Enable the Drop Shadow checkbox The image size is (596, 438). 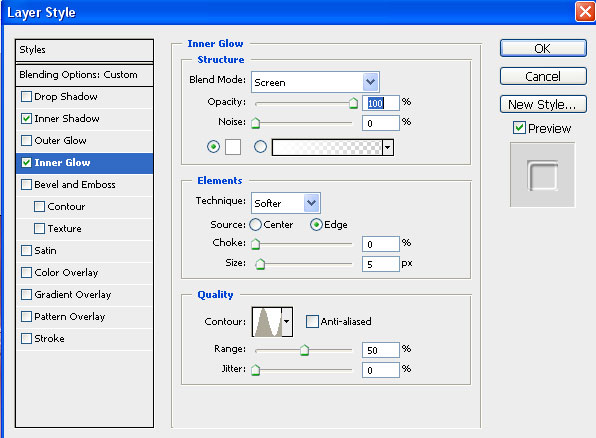(26, 97)
